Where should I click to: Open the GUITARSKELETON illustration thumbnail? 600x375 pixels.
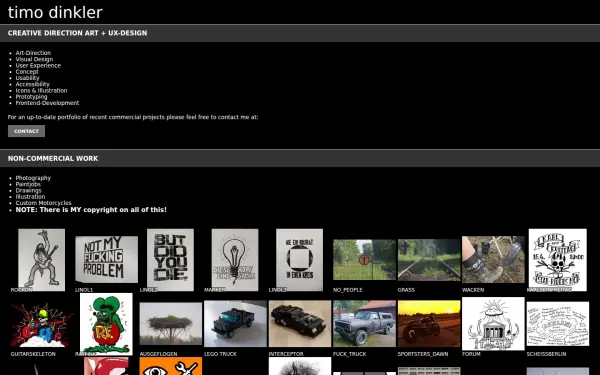coord(41,325)
